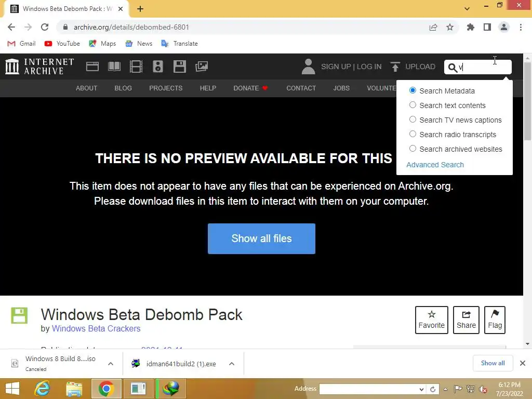Open the Advanced Search link

435,165
